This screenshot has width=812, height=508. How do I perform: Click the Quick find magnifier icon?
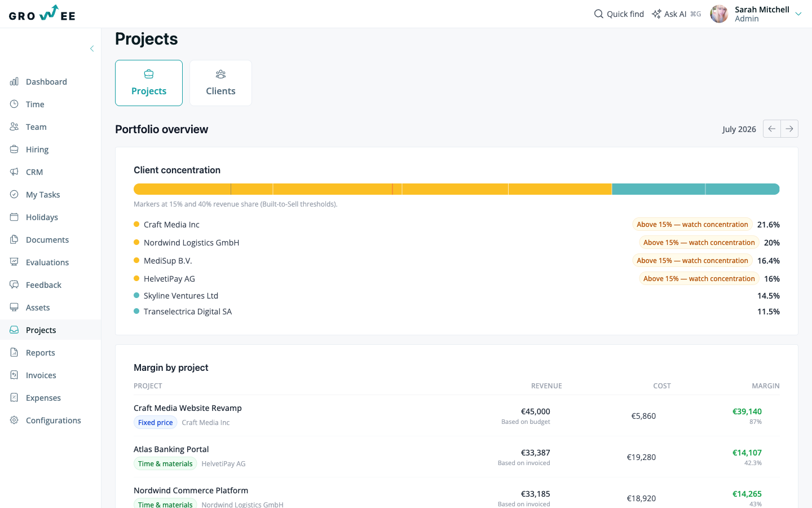tap(599, 14)
